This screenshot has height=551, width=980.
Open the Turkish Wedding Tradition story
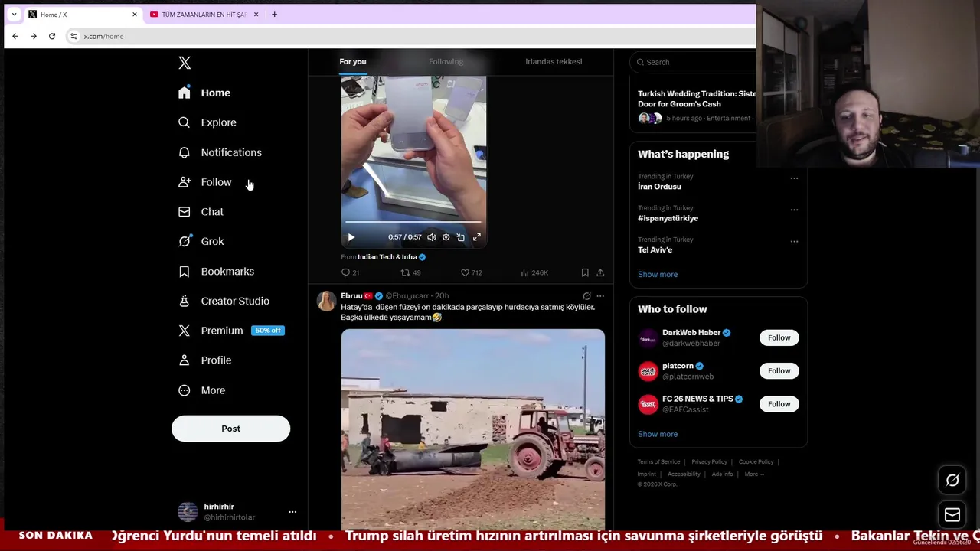(x=697, y=99)
